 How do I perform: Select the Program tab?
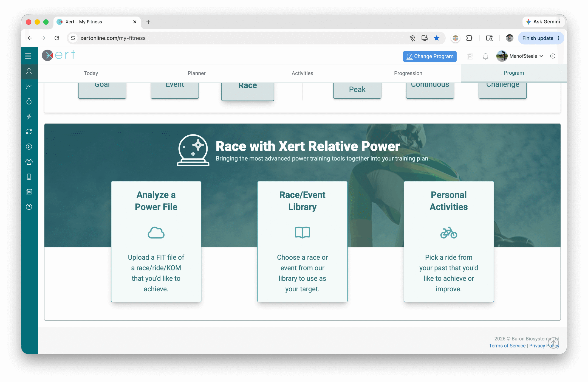514,73
